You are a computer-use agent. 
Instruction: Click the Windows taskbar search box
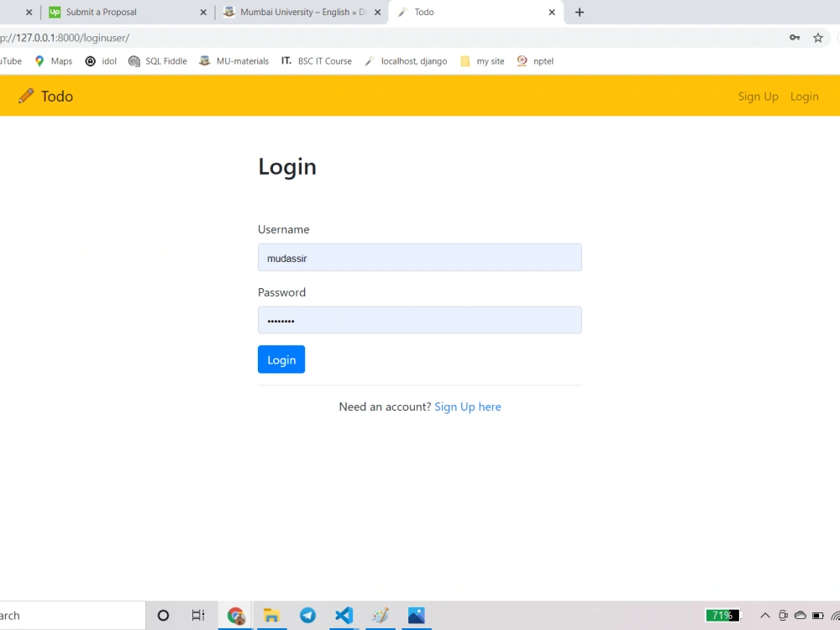coord(72,616)
